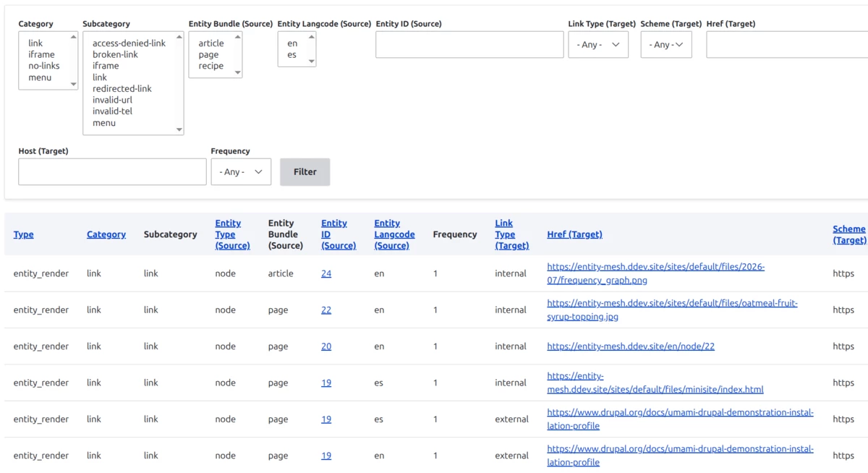Click the Host (Target) input field
The image size is (868, 473).
[112, 172]
